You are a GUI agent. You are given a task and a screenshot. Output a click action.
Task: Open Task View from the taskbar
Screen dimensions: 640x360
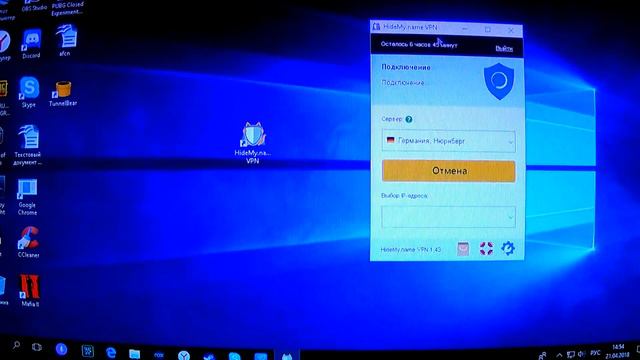pyautogui.click(x=37, y=347)
